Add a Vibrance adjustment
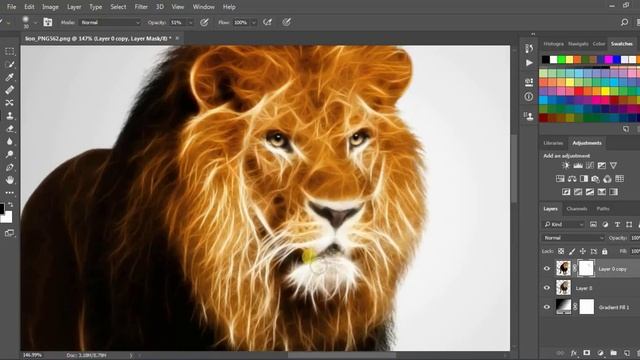This screenshot has width=640, height=360. tap(613, 165)
